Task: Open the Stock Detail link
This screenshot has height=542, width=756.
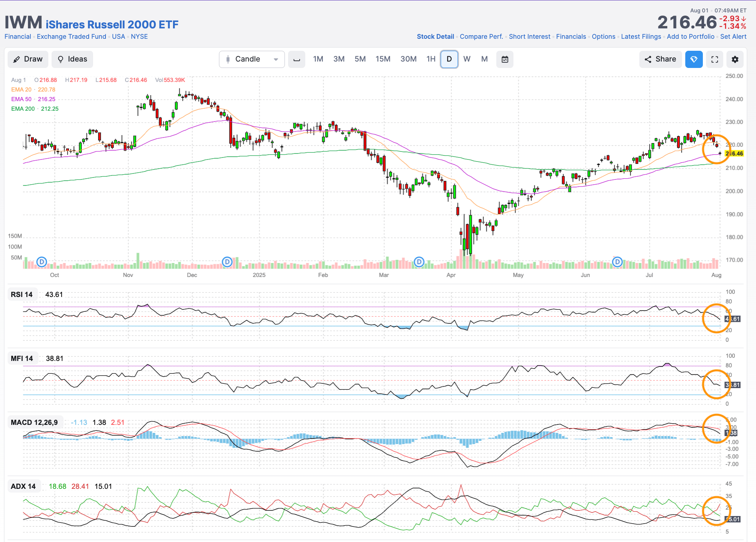Action: click(436, 36)
